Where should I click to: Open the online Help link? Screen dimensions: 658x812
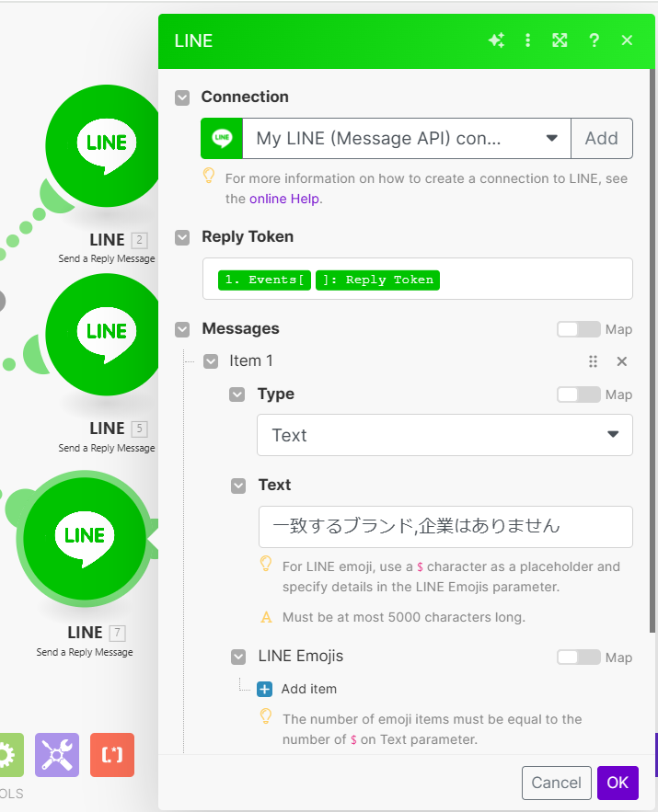pyautogui.click(x=284, y=199)
